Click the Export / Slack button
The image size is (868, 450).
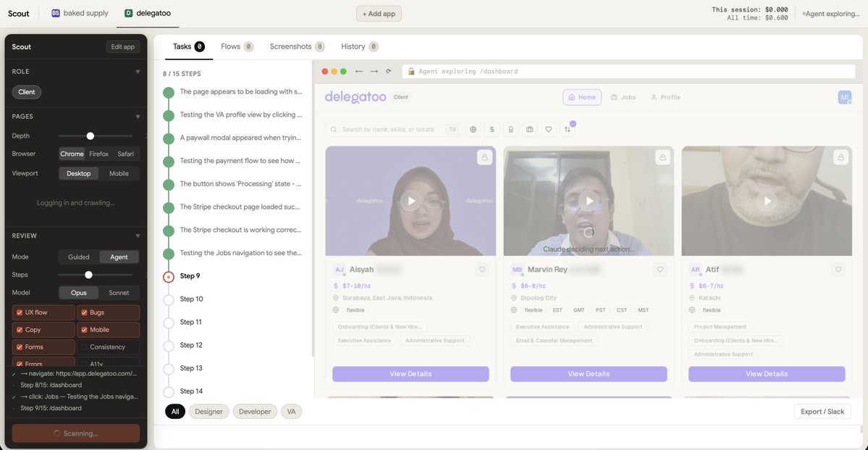[x=822, y=411]
